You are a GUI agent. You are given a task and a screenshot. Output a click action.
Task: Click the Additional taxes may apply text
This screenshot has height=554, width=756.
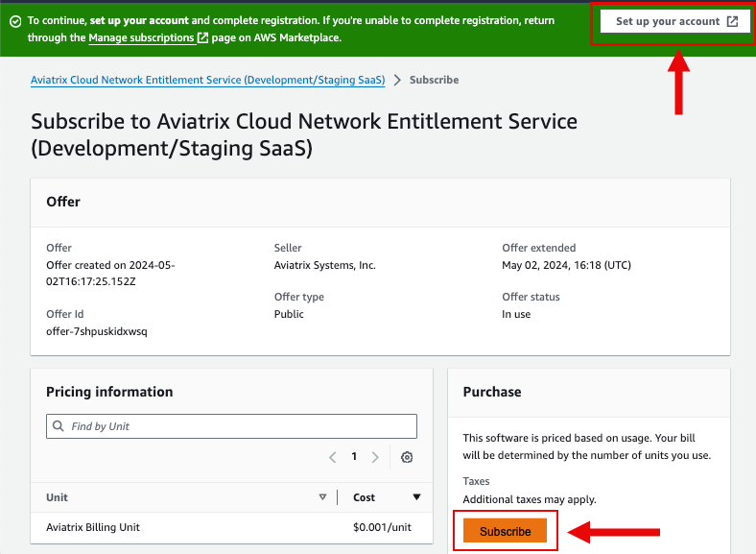coord(530,499)
